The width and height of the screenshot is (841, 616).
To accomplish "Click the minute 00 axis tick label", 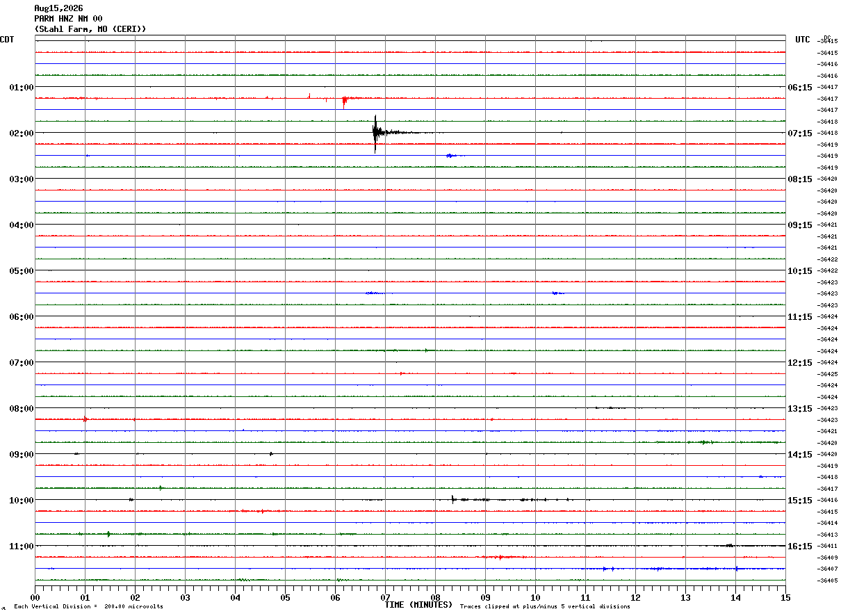I will [x=35, y=597].
